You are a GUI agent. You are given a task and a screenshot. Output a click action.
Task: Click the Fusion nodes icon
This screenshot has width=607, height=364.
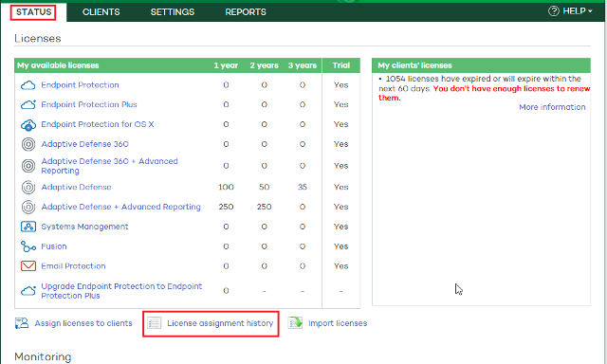(28, 246)
